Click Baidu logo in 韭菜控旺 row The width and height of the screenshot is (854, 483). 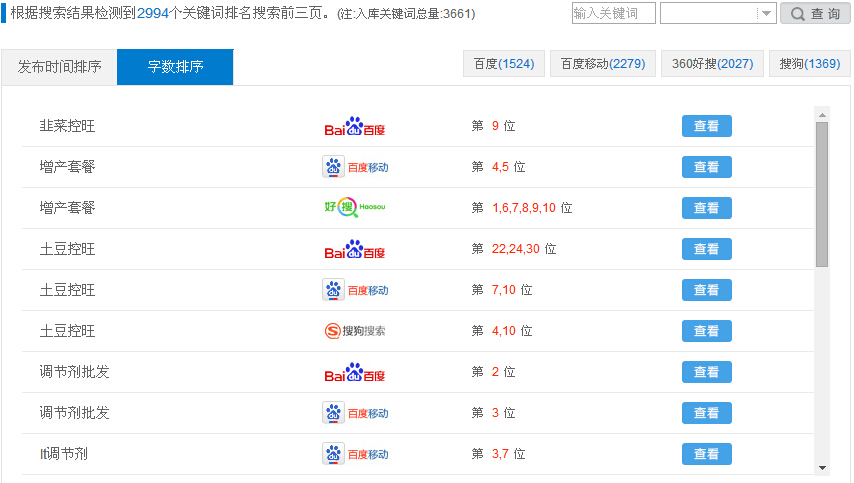tap(355, 126)
